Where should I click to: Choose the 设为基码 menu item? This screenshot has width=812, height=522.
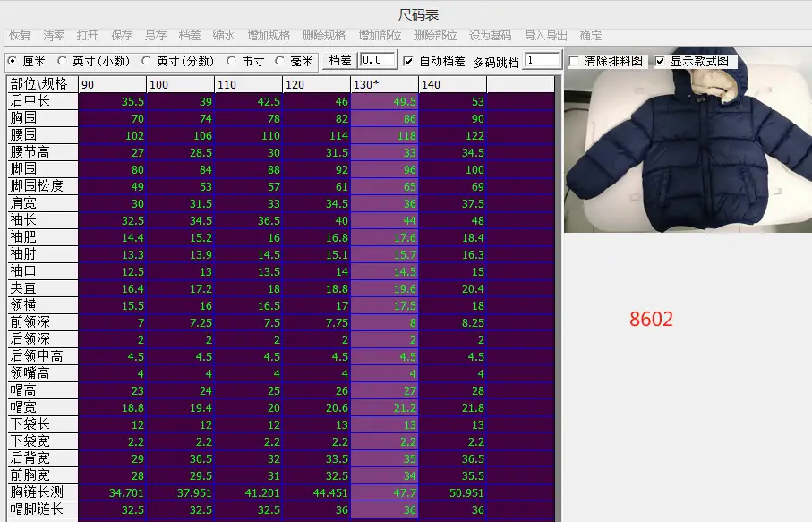pos(490,36)
